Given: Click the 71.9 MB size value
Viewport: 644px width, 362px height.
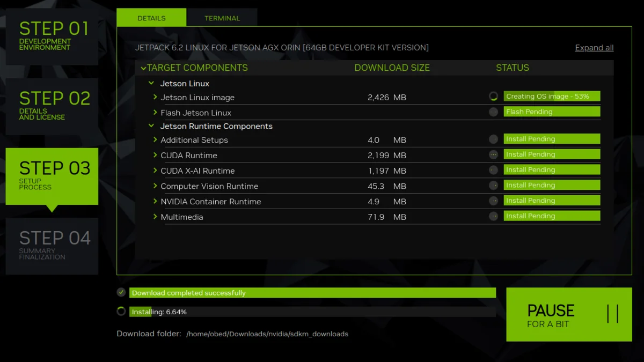Looking at the screenshot, I should coord(387,217).
